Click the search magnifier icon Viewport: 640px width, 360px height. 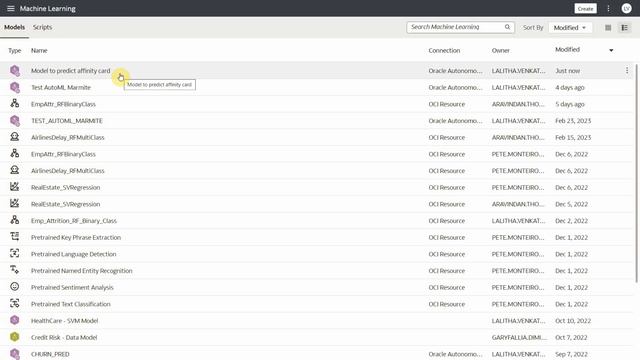(x=507, y=27)
